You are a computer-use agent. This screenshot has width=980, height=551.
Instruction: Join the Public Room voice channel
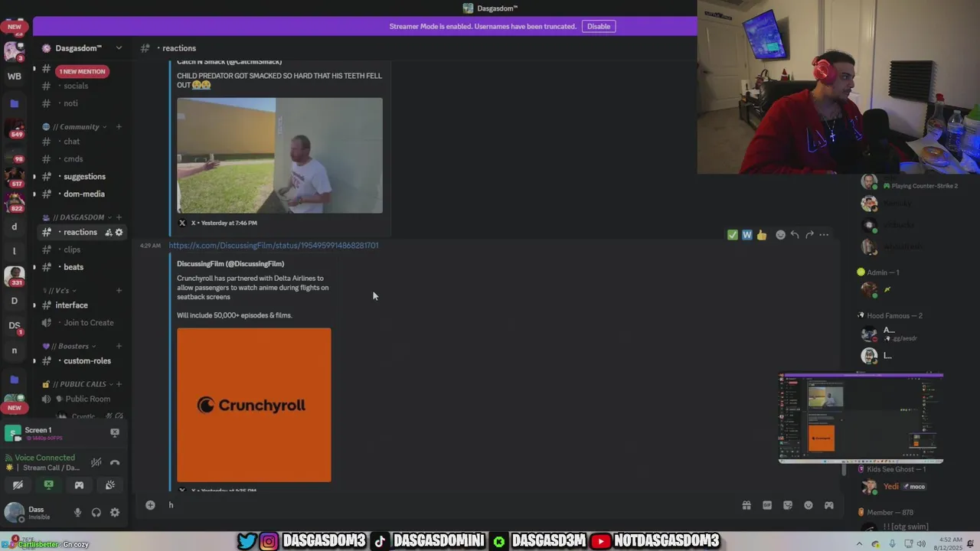coord(88,399)
